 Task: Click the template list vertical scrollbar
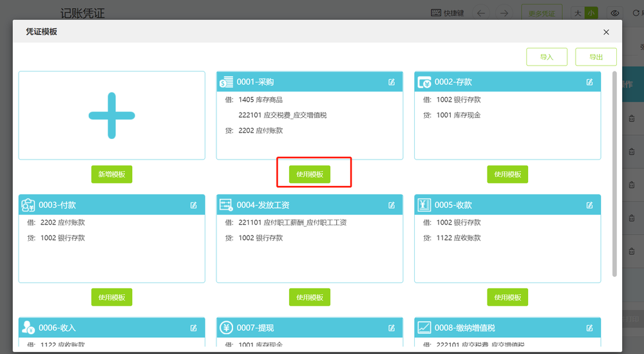(614, 174)
